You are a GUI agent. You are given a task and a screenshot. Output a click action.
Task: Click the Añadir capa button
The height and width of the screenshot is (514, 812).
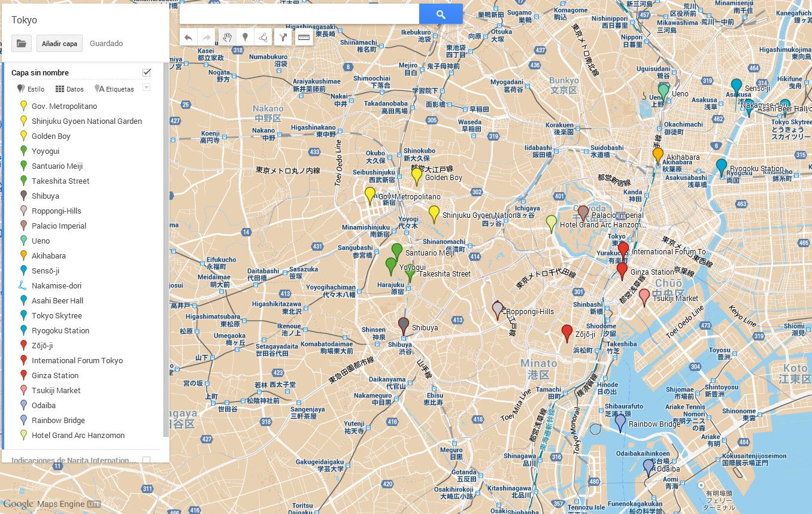[x=59, y=43]
